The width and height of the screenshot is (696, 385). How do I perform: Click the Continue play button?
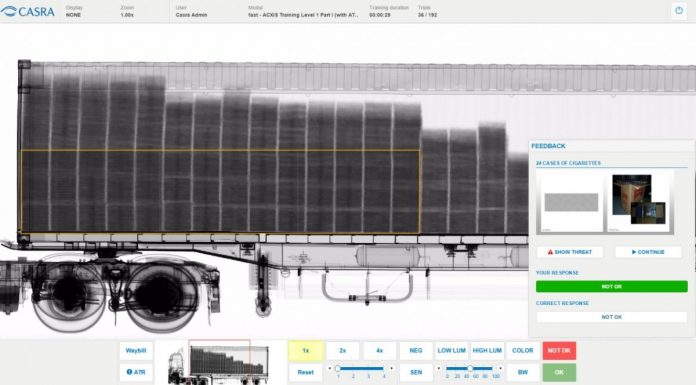tap(648, 252)
